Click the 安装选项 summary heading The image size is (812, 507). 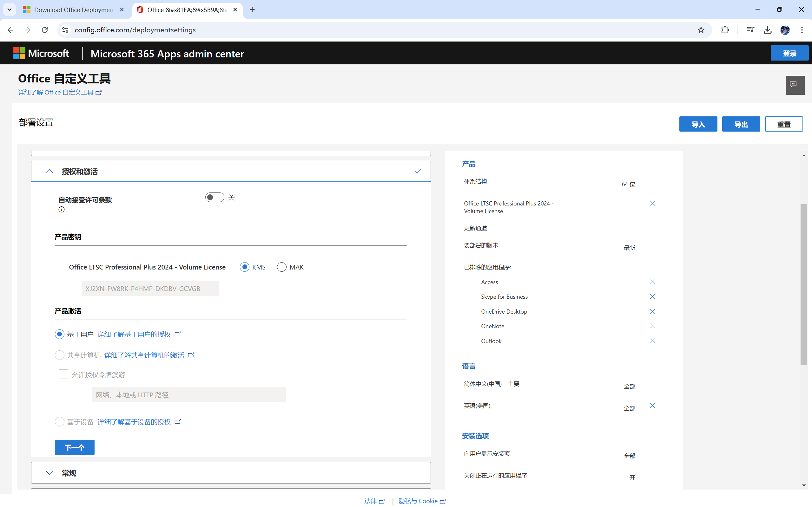[x=475, y=436]
